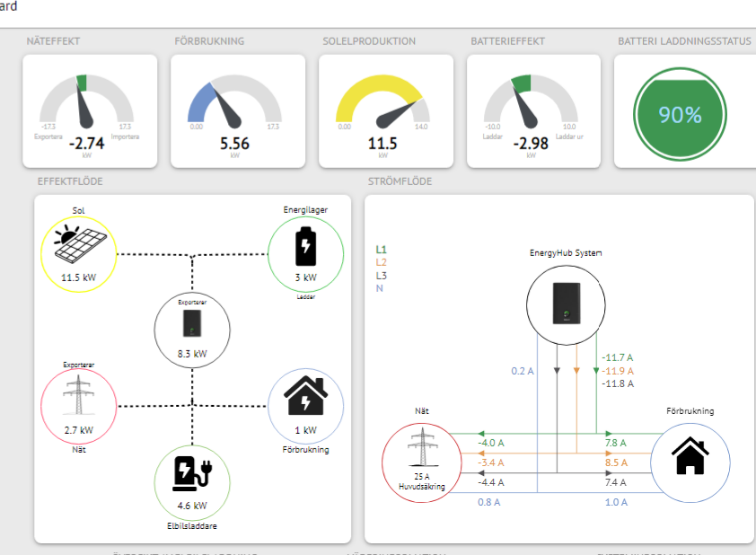Click the 90% battery charge indicator

pyautogui.click(x=680, y=115)
